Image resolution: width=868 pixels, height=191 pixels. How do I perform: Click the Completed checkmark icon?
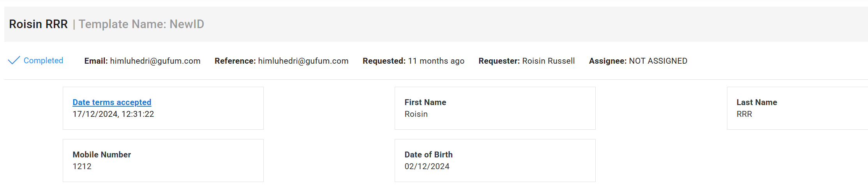pos(14,61)
